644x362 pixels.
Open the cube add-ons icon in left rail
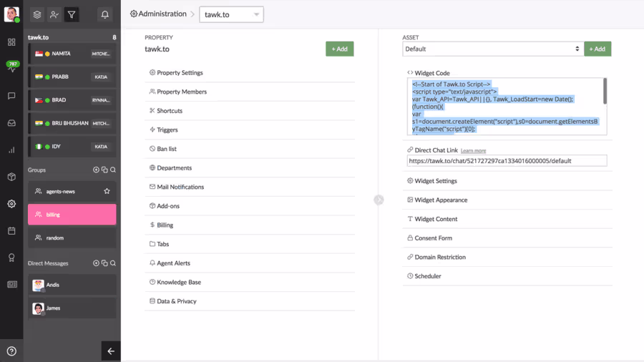pyautogui.click(x=11, y=177)
